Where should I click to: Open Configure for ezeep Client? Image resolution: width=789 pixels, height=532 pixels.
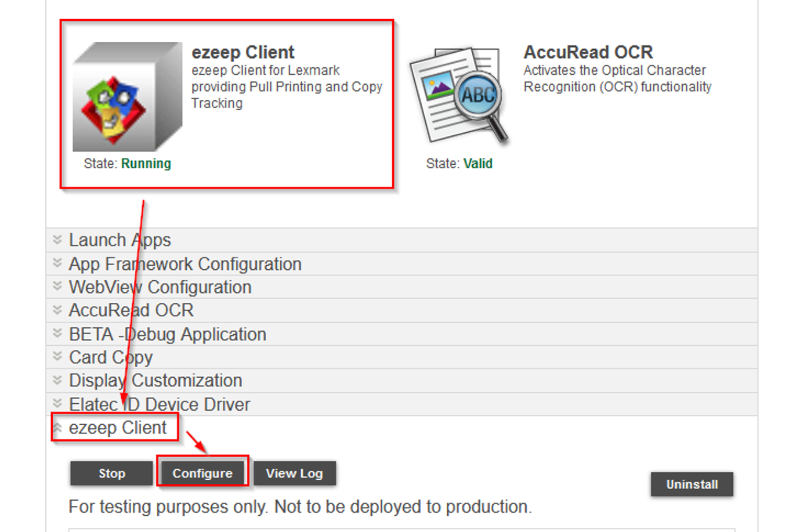coord(202,473)
